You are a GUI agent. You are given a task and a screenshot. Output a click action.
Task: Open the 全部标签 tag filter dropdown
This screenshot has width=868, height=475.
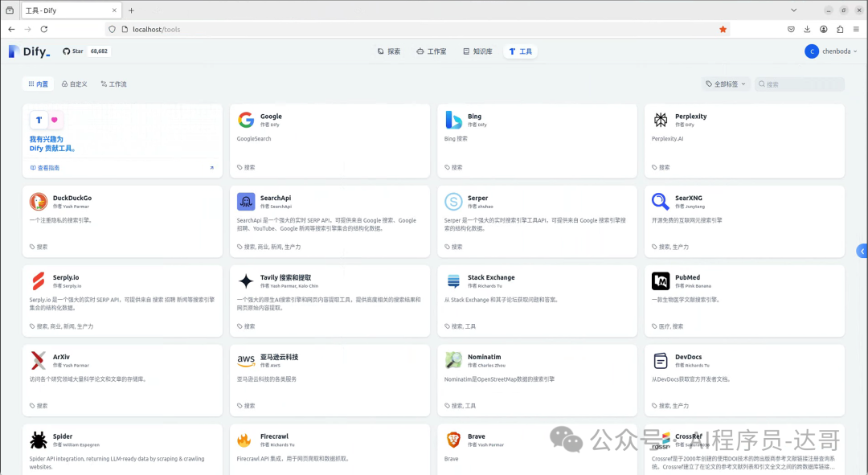(725, 84)
